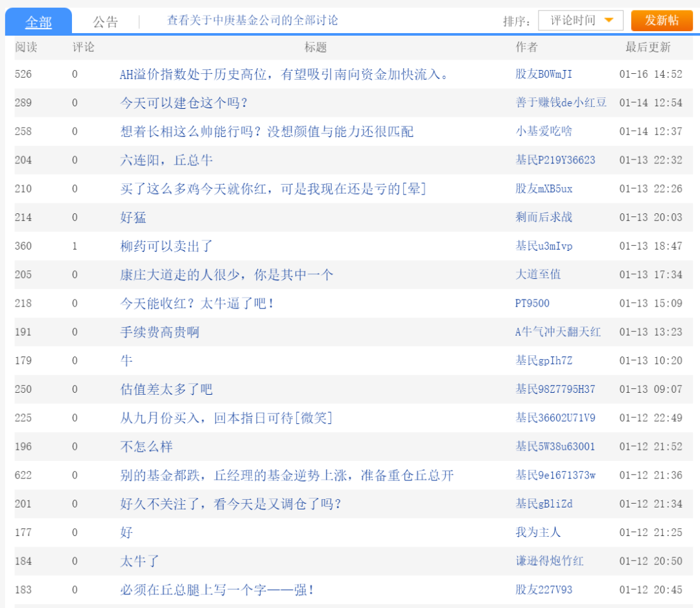View author profile PT9500
Viewport: 700px width, 608px height.
tap(532, 303)
